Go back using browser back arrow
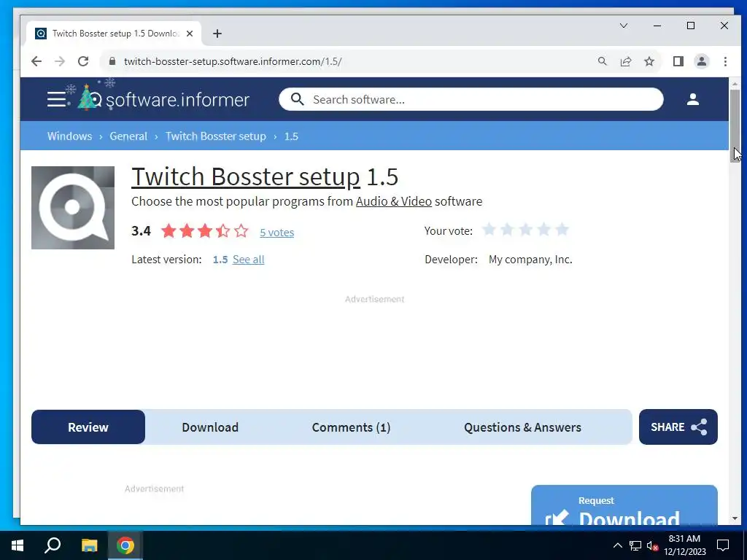 point(36,61)
